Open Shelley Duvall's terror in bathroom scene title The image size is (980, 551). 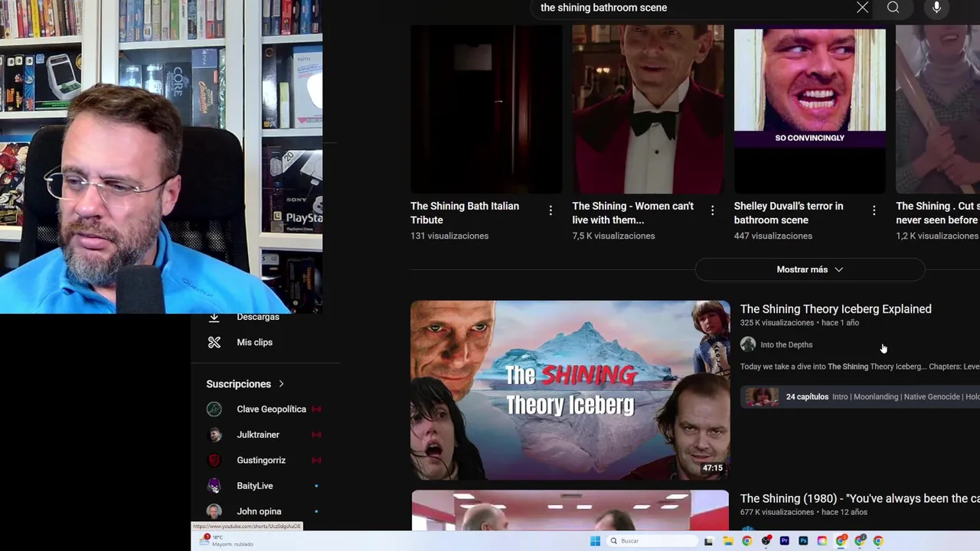coord(789,213)
